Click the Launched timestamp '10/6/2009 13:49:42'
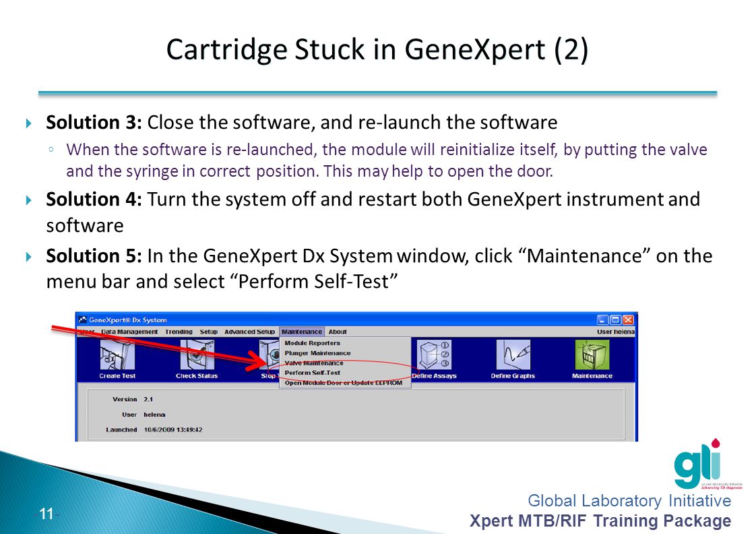Screen dimensions: 756x534 [x=173, y=429]
